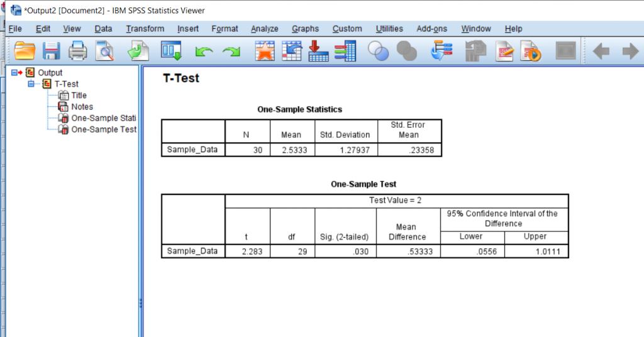Screen dimensions: 644x337
Task: Click the Std. Error Mean value .23358
Action: (x=409, y=150)
